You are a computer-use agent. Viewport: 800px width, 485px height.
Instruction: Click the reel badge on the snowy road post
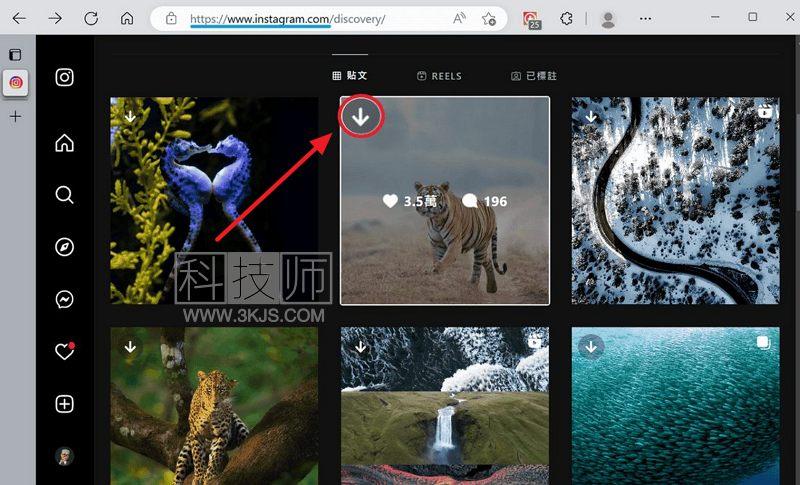tap(764, 111)
